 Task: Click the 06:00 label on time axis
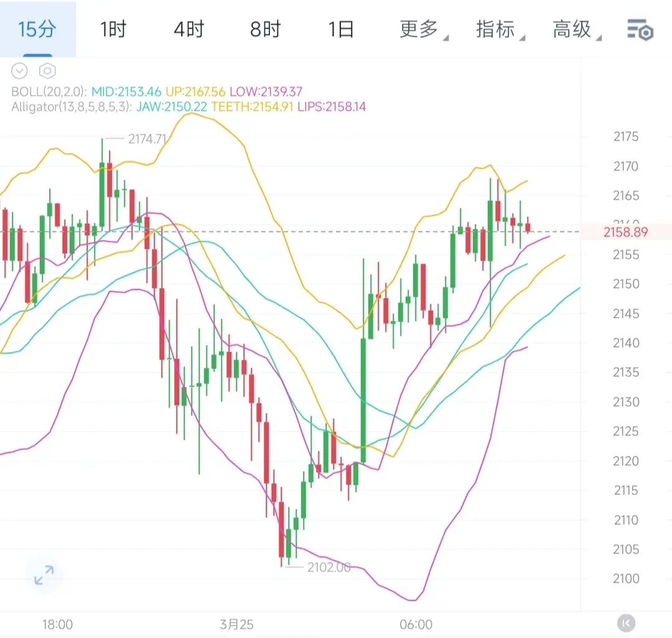pyautogui.click(x=416, y=624)
